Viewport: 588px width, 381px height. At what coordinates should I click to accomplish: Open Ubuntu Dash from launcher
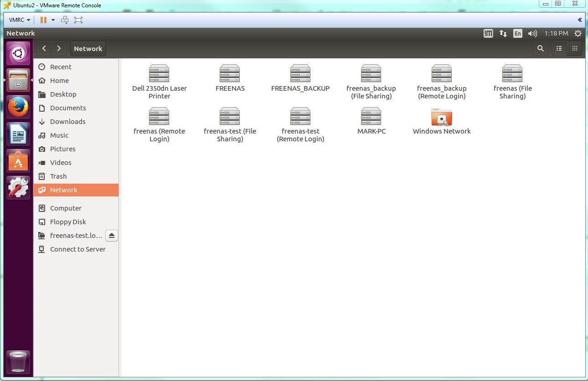pyautogui.click(x=18, y=54)
